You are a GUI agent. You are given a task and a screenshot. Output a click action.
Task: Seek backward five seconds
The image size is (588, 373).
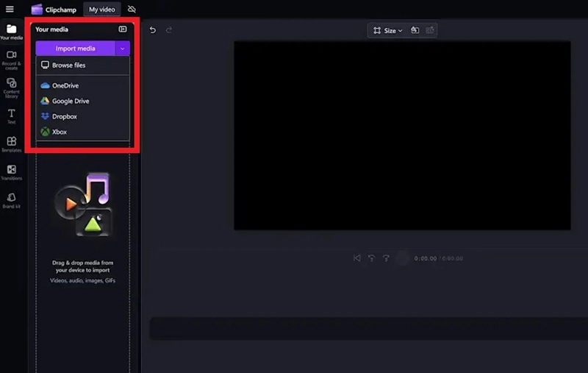coord(371,258)
